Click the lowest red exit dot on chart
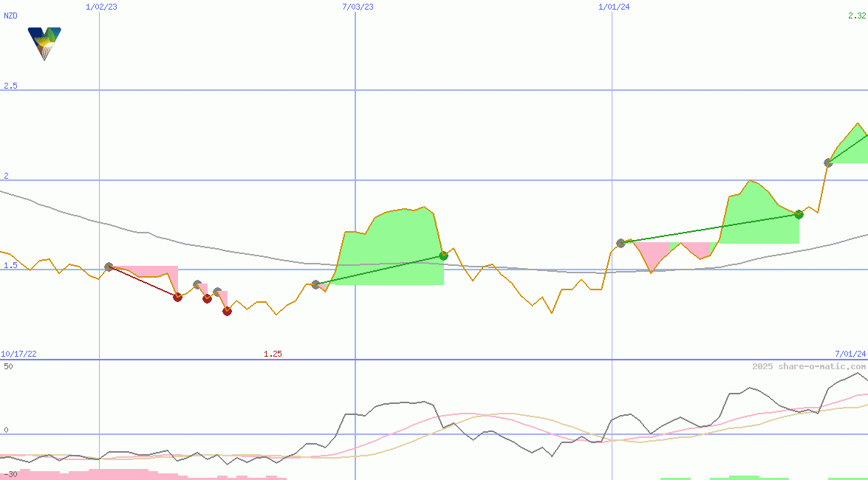The height and width of the screenshot is (480, 868). 227,311
